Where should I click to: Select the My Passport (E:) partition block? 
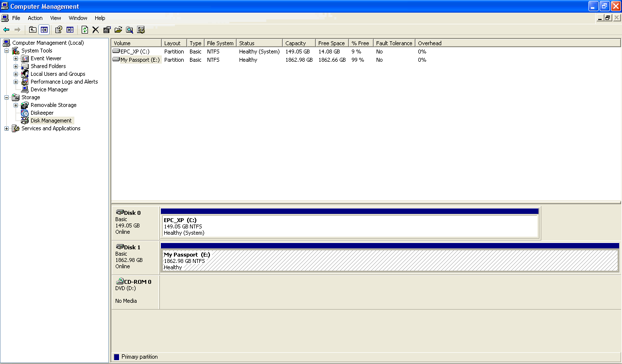tap(389, 260)
